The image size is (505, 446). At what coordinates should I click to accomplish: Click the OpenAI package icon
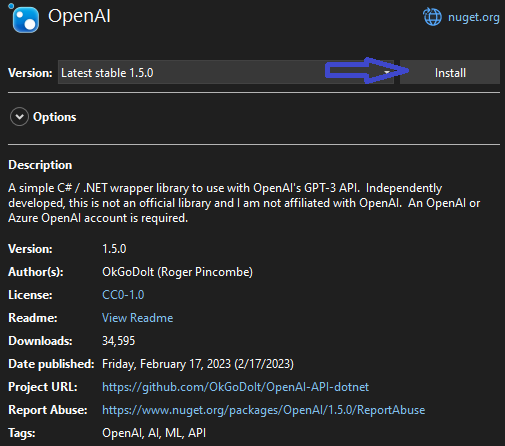(x=25, y=19)
